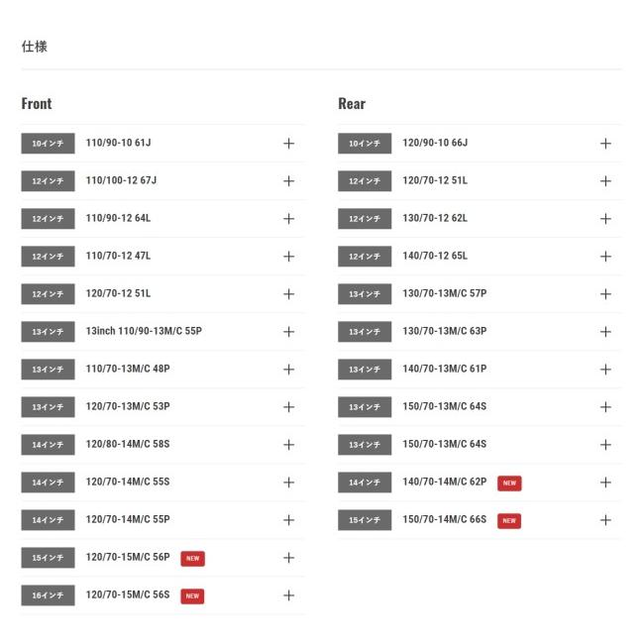Viewport: 644px width, 644px height.
Task: Click the plus icon for 110/70-13M/C 48P
Action: pos(288,370)
